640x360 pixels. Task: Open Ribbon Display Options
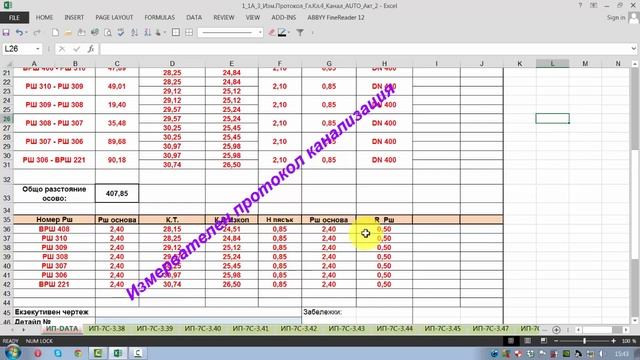593,5
